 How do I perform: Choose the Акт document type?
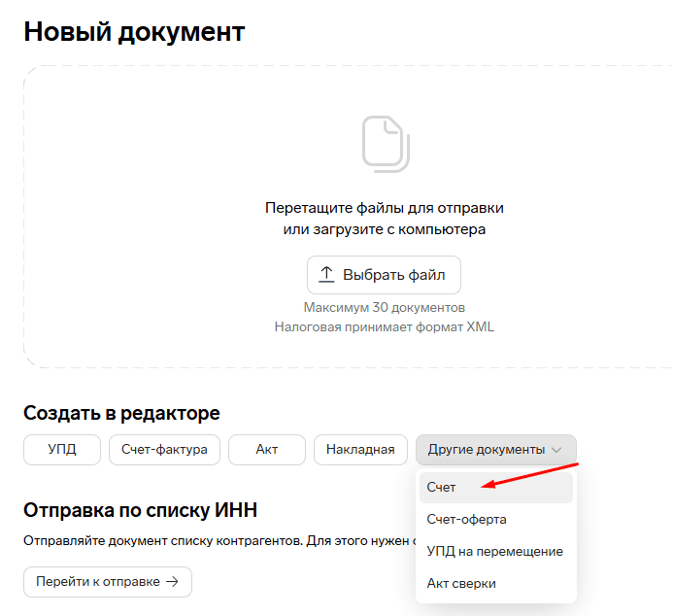267,450
